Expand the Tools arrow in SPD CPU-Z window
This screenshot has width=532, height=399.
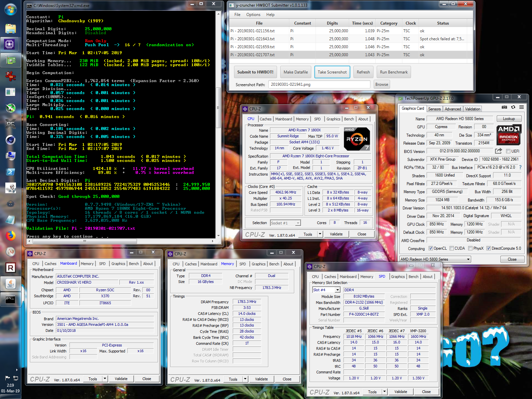[384, 392]
